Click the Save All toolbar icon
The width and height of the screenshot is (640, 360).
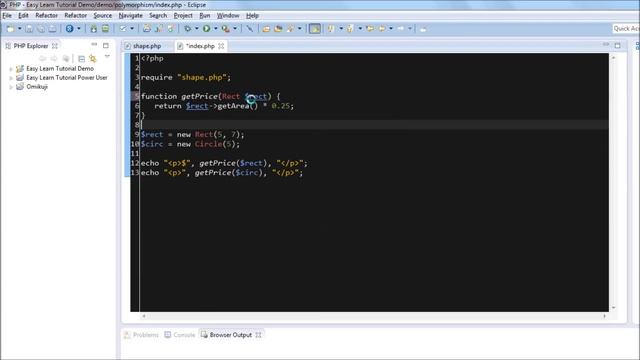[x=41, y=29]
